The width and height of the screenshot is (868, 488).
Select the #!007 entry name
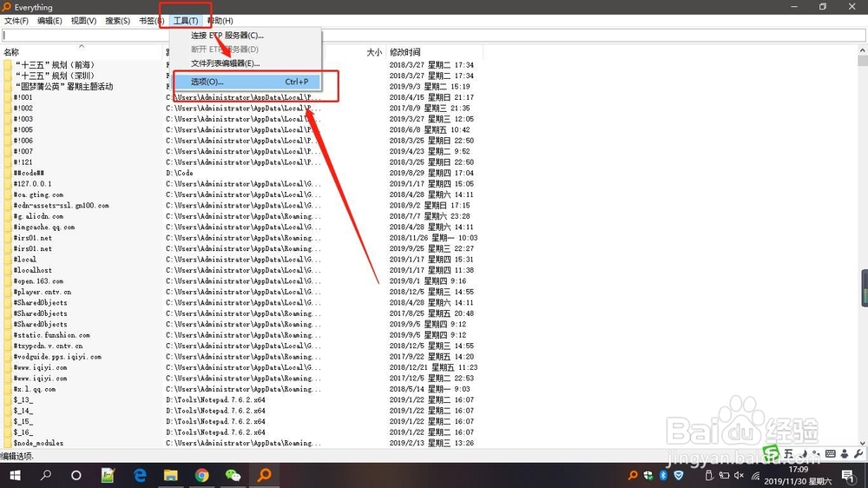23,151
